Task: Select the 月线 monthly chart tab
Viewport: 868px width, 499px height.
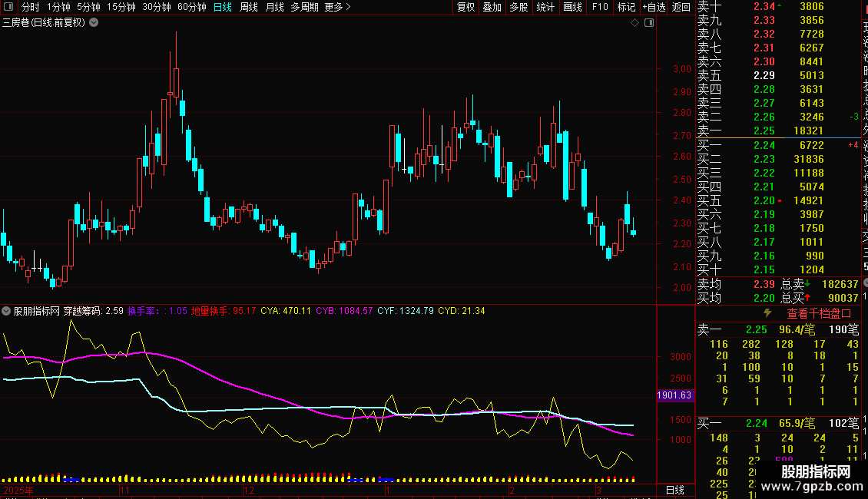Action: tap(274, 7)
